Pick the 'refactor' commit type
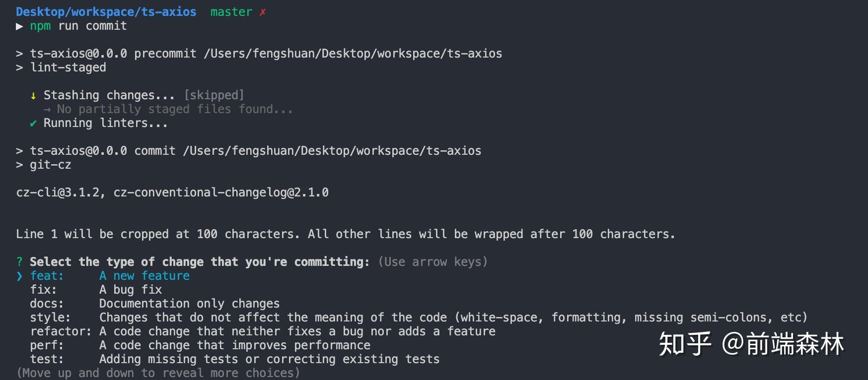Image resolution: width=868 pixels, height=380 pixels. pyautogui.click(x=61, y=331)
